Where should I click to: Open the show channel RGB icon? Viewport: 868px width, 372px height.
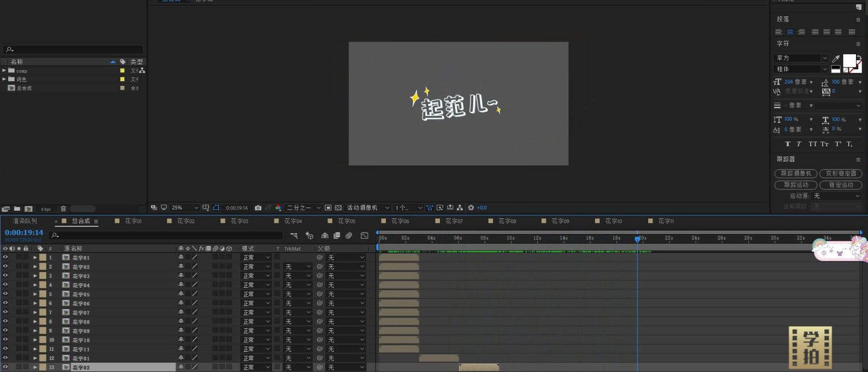click(278, 208)
